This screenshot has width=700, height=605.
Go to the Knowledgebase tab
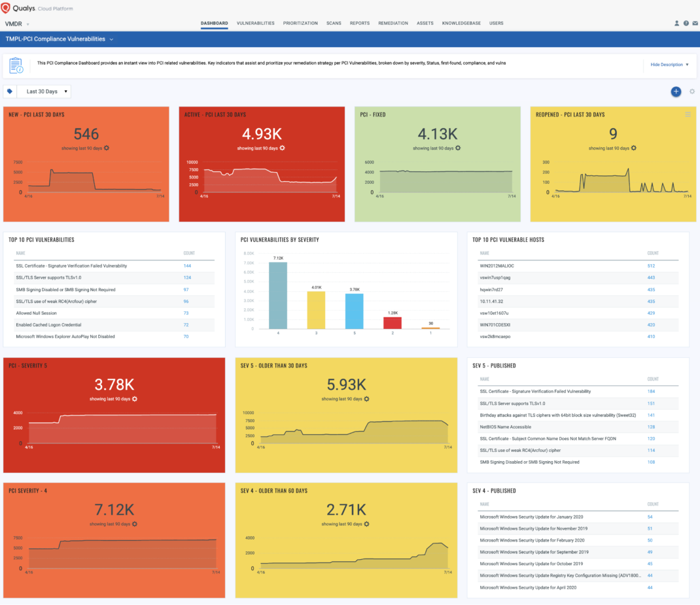[x=461, y=23]
